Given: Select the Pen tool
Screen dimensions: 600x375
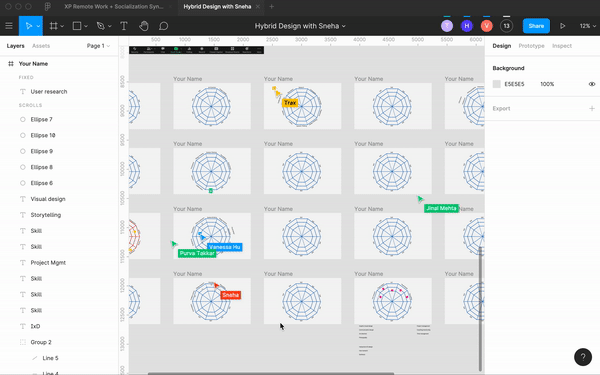Looking at the screenshot, I should click(101, 26).
